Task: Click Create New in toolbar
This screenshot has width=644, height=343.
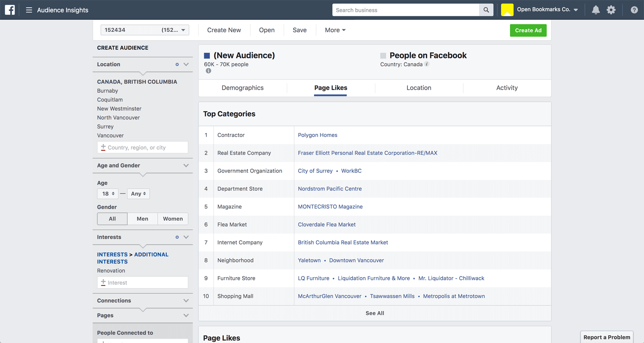Action: coord(224,30)
